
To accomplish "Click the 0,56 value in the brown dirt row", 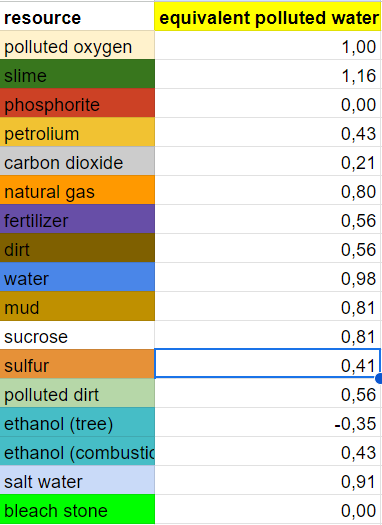I will click(268, 248).
